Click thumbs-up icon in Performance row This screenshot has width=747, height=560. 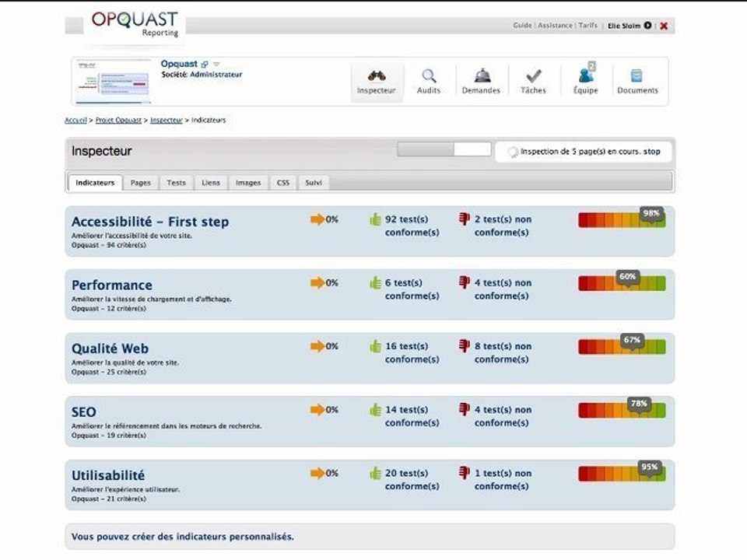tap(375, 283)
